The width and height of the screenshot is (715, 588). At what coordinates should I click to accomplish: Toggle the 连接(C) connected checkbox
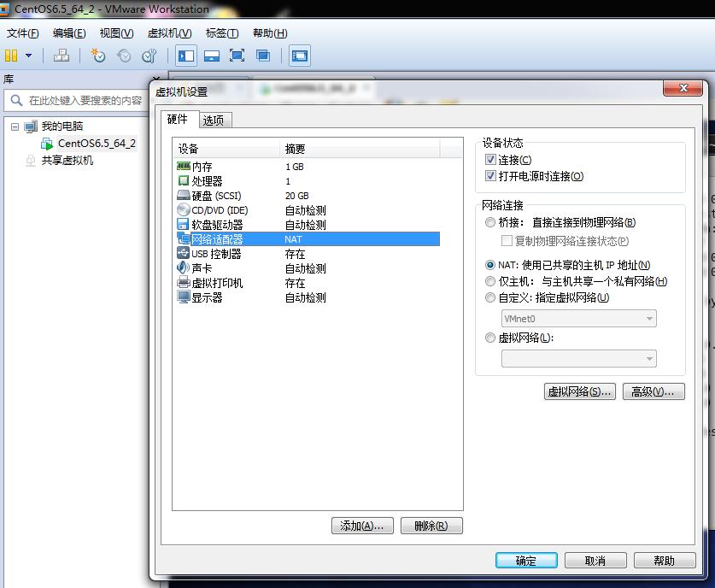pyautogui.click(x=490, y=160)
